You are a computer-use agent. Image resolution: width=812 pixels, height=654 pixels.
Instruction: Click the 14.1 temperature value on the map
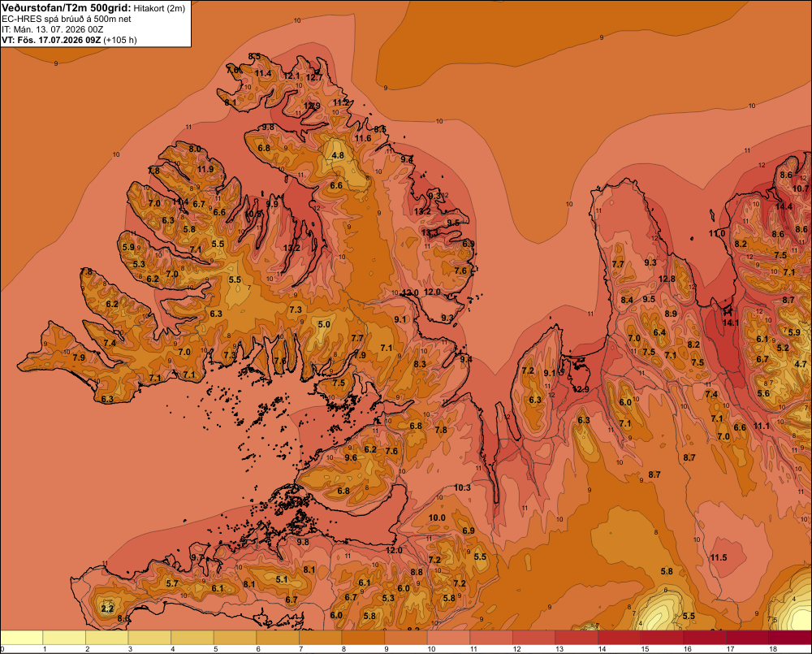coord(731,323)
